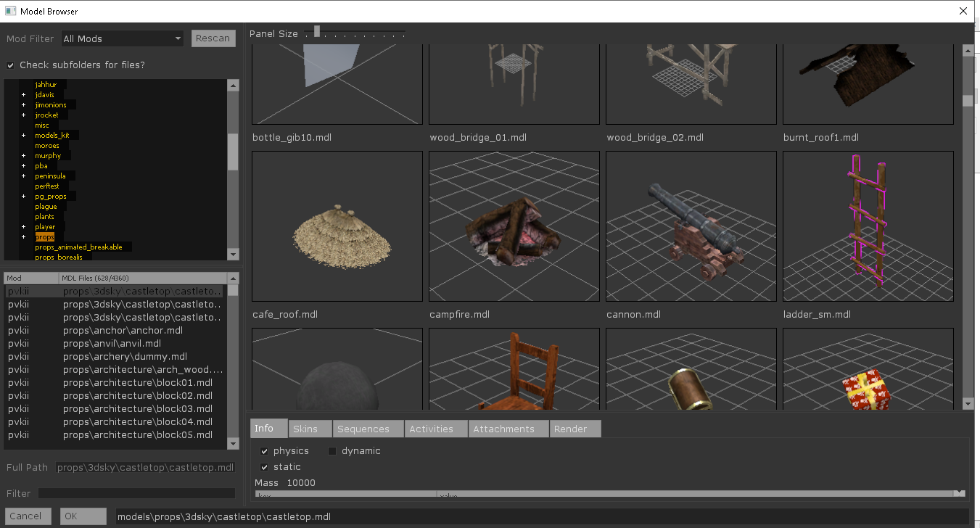Select the wooden chair model thumbnail
The width and height of the screenshot is (980, 528).
[514, 369]
